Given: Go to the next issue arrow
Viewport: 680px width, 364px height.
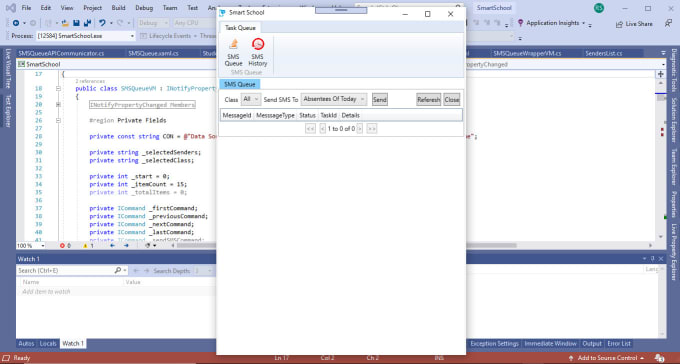Looking at the screenshot, I should (x=126, y=246).
